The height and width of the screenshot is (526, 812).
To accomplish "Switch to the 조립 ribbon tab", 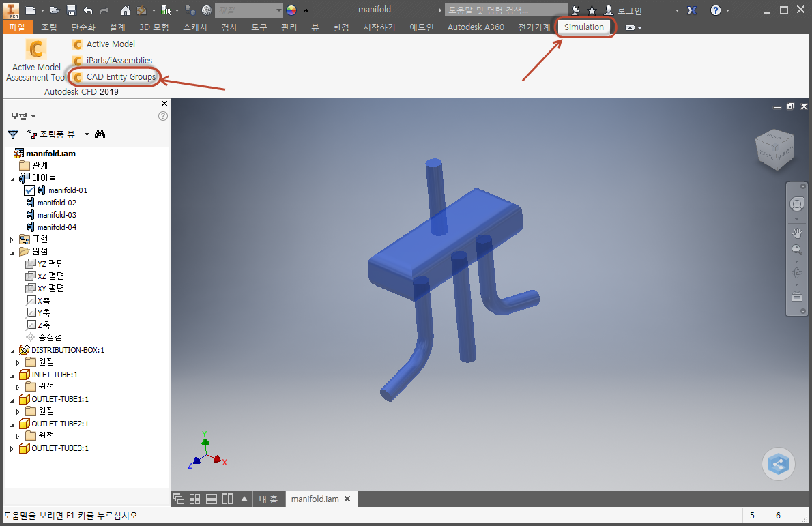I will coord(49,27).
